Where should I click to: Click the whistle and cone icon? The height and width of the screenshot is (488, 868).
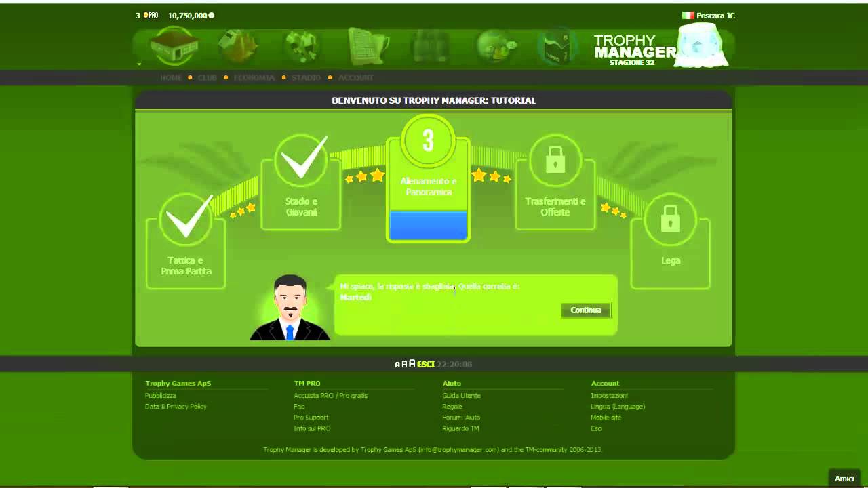[238, 46]
